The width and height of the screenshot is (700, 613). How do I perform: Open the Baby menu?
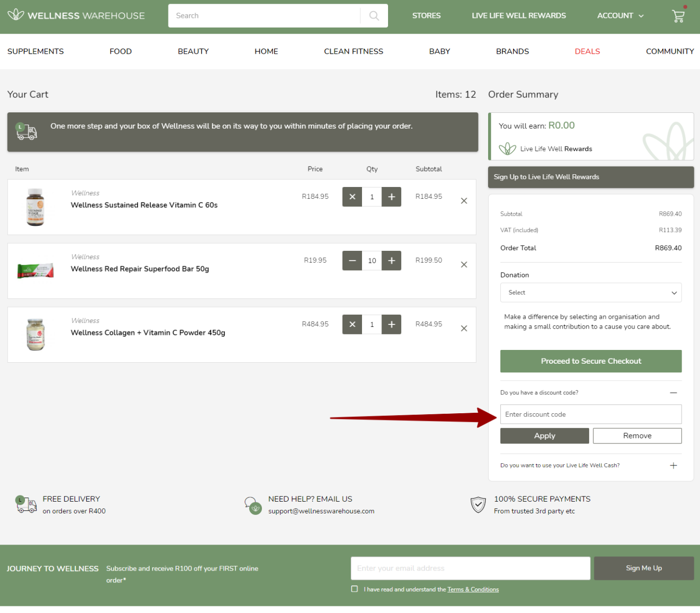tap(440, 51)
